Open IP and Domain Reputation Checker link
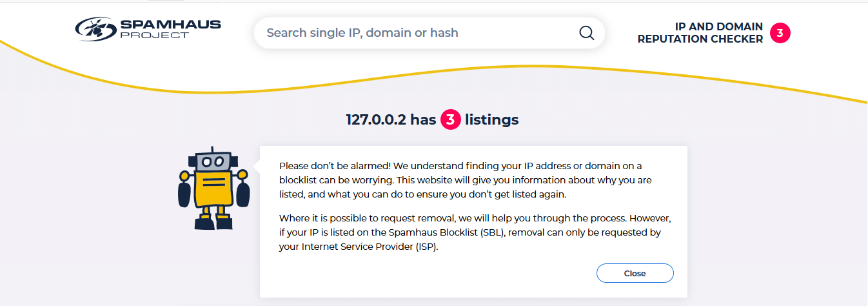This screenshot has height=306, width=868. coord(700,33)
